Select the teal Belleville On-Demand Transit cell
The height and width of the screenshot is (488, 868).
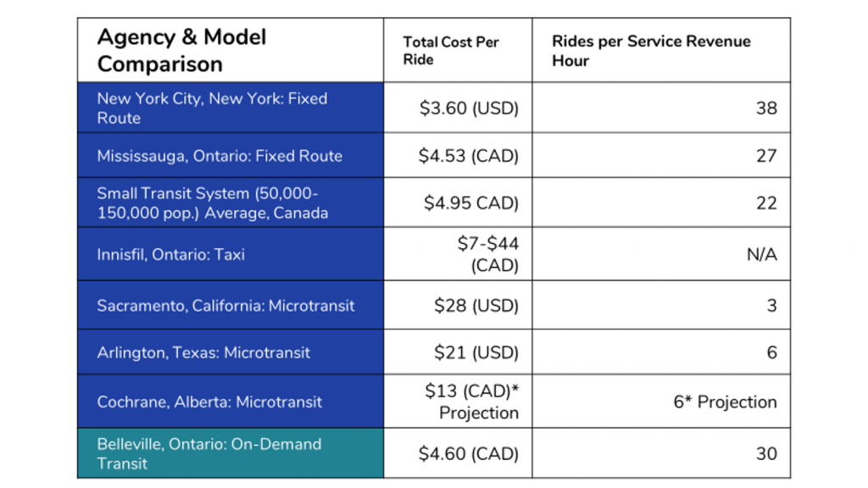(209, 454)
